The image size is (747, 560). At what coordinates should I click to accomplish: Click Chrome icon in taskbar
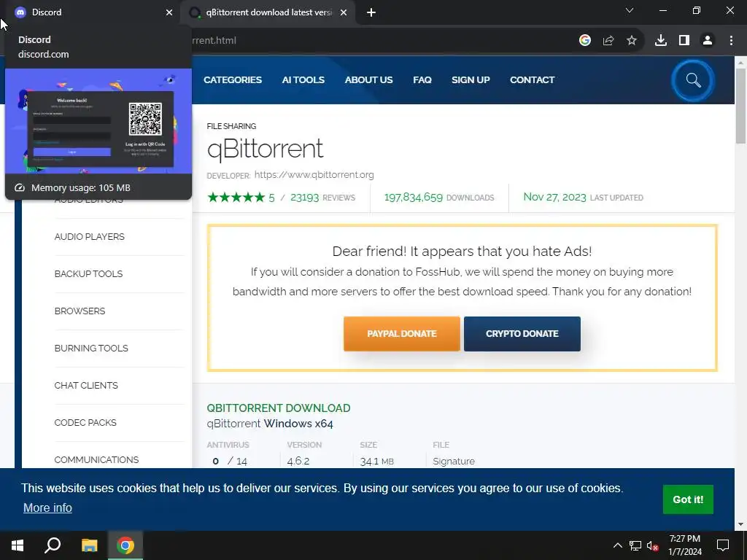[125, 545]
